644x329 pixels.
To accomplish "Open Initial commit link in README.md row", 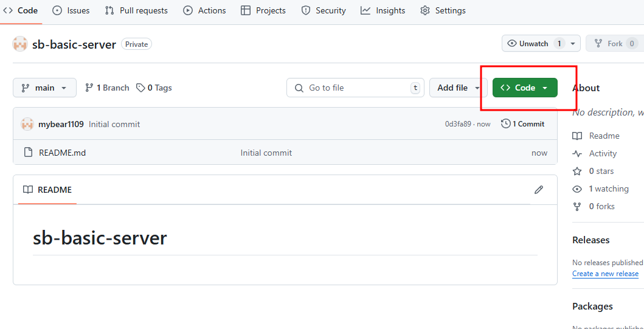I will pos(266,153).
